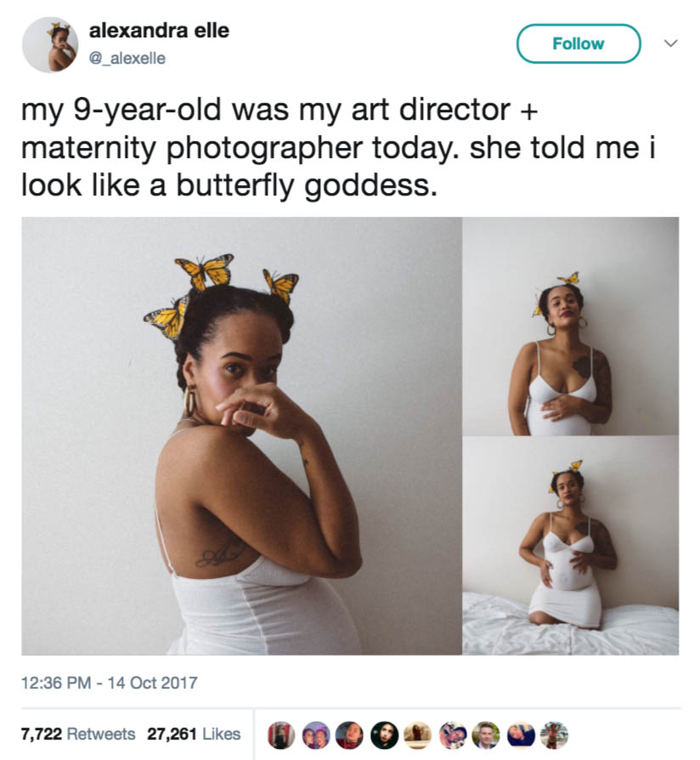Screen dimensions: 700x760
Task: Click the first liker avatar beside Likes
Action: click(x=282, y=734)
